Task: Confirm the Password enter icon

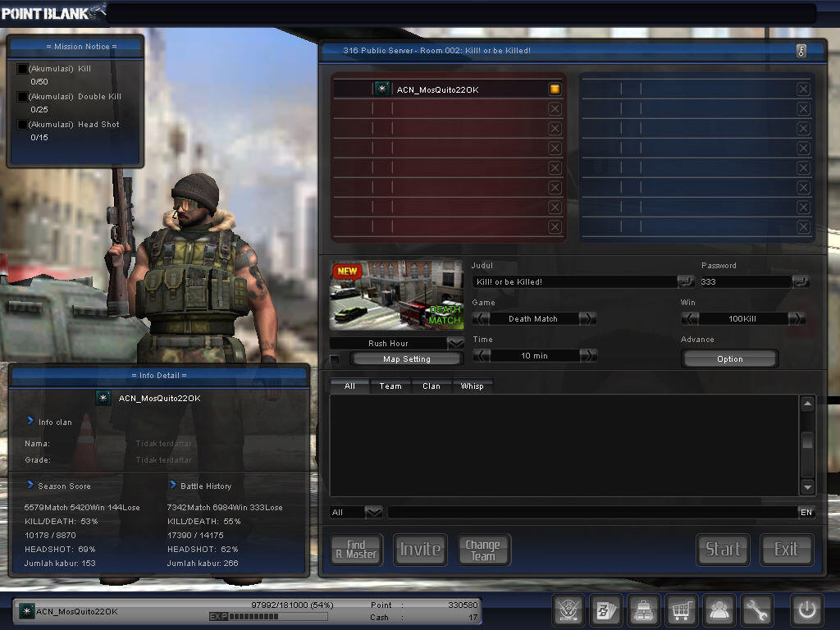Action: 801,281
